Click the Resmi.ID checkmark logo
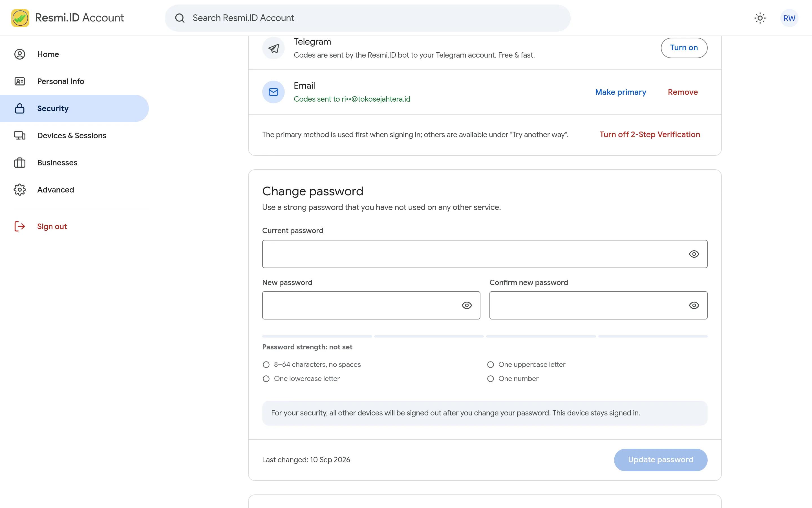 click(20, 18)
